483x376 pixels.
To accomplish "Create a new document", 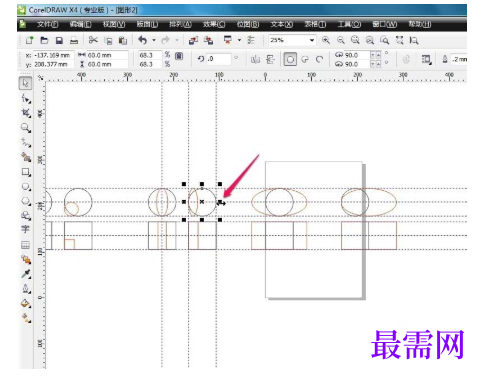I will click(29, 40).
